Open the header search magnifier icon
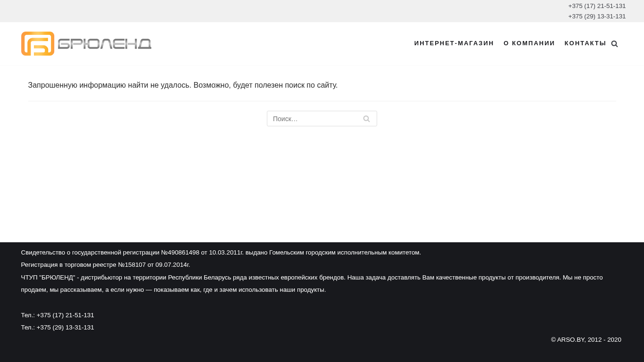Viewport: 644px width, 362px height. point(614,44)
